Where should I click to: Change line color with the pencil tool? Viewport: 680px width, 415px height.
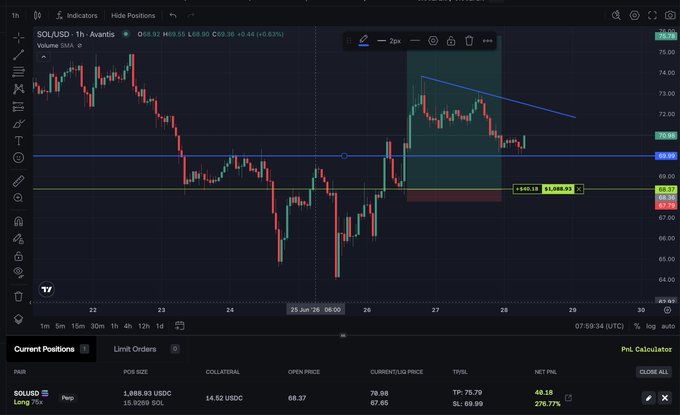(364, 41)
